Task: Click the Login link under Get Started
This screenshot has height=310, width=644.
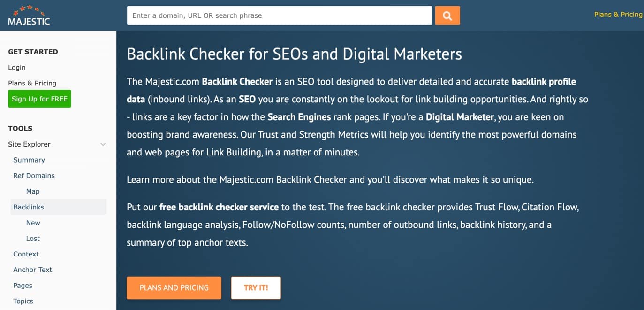Action: [16, 67]
